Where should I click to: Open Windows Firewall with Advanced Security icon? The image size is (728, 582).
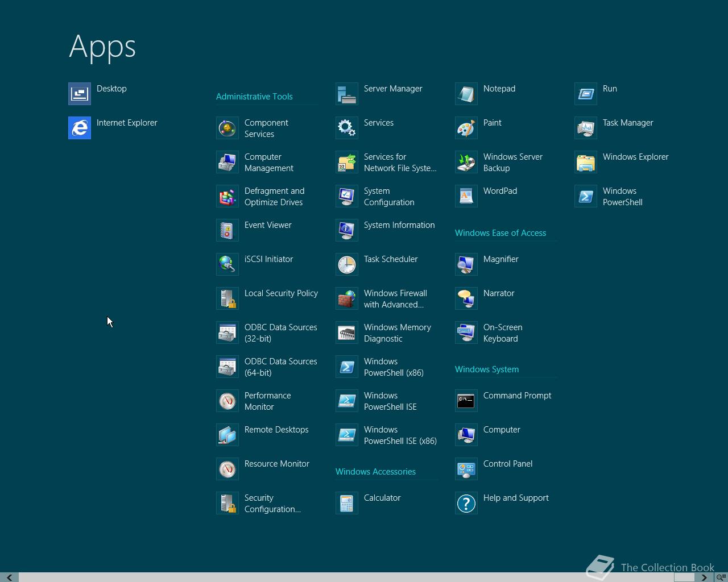(347, 298)
